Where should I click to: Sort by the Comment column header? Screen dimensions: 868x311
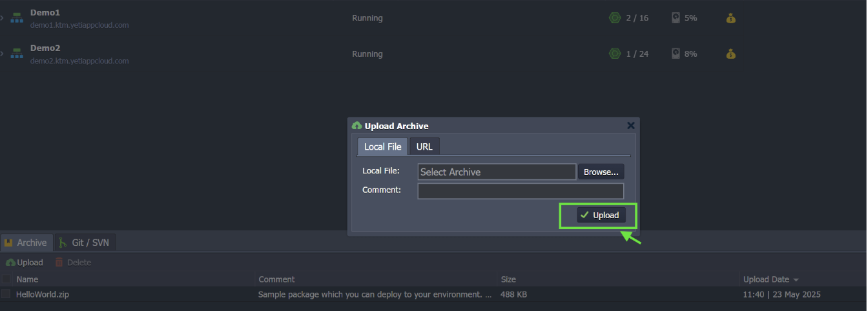pyautogui.click(x=276, y=279)
